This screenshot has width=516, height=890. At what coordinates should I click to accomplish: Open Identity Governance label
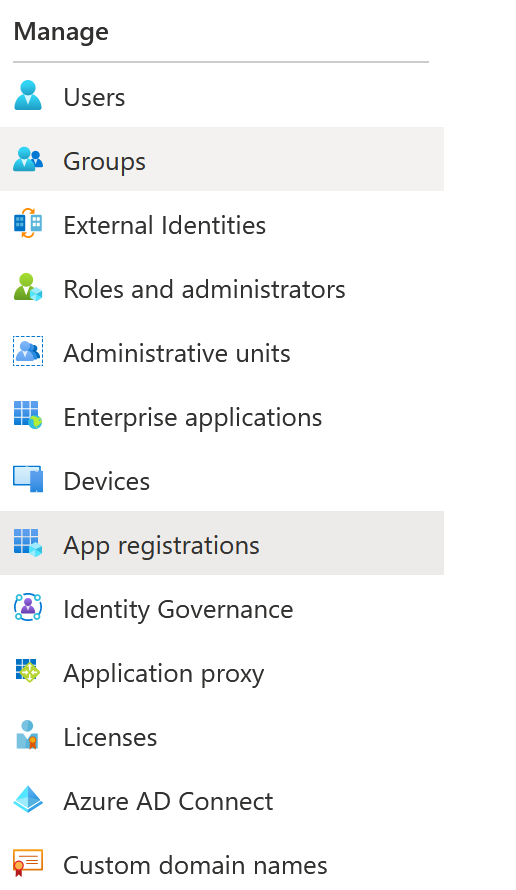click(178, 610)
